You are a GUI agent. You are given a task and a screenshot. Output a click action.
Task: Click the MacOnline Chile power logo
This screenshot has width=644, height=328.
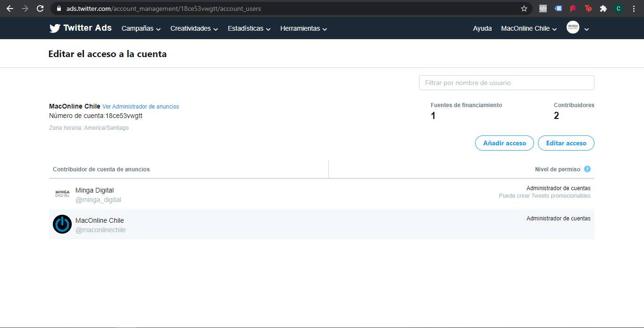click(x=62, y=224)
